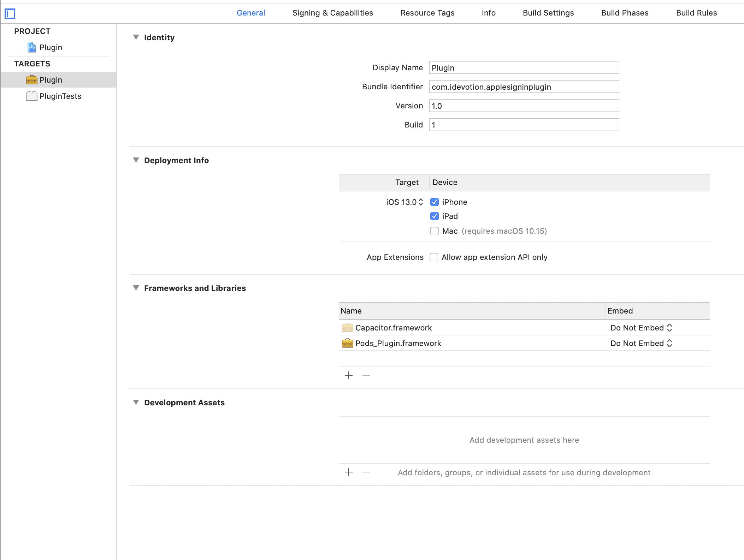Open the Build Rules tab

(697, 13)
